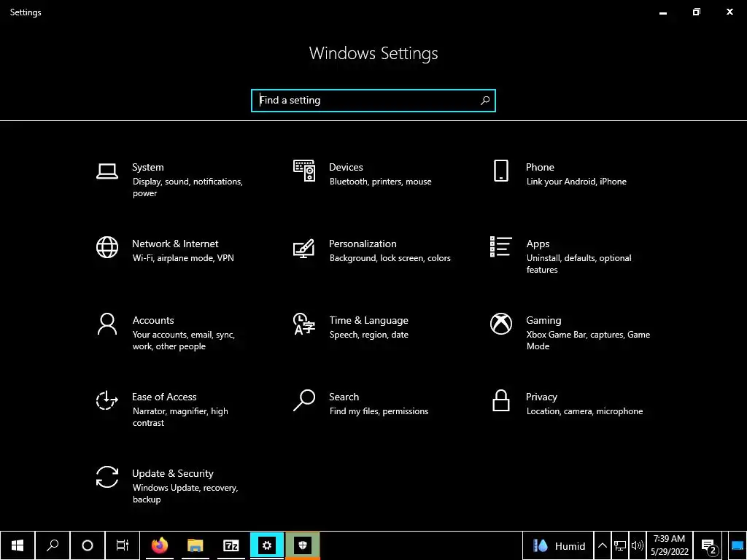Image resolution: width=747 pixels, height=560 pixels.
Task: Open the Gaming Xbox icon
Action: (500, 324)
